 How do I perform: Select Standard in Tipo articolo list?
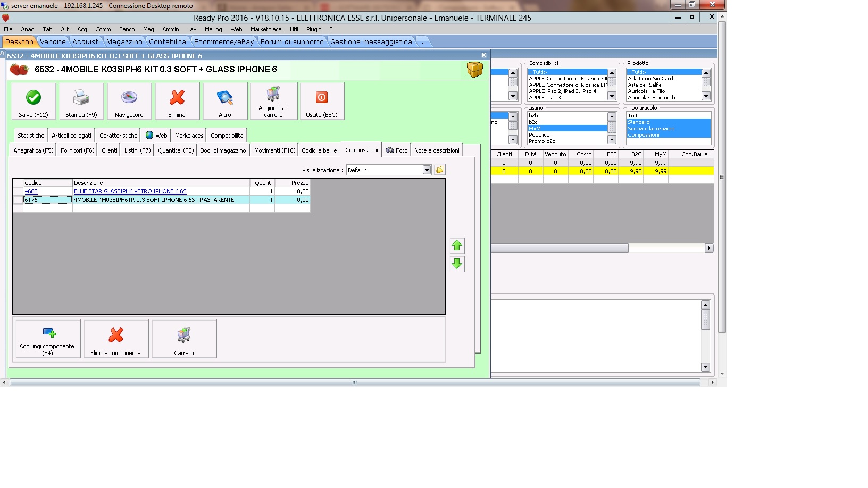668,122
